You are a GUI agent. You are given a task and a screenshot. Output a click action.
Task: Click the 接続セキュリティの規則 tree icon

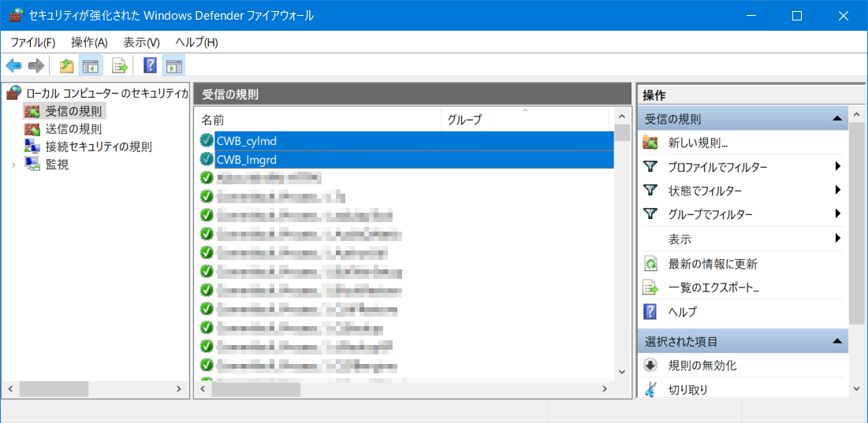(x=32, y=147)
